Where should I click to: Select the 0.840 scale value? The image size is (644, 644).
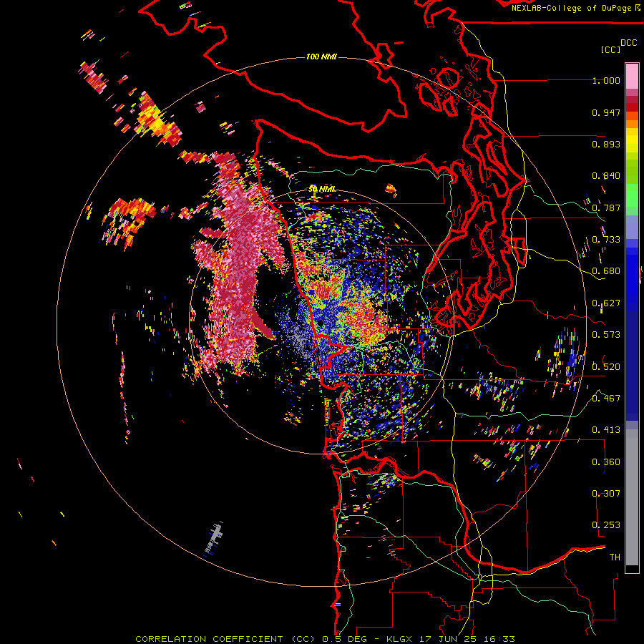click(606, 176)
